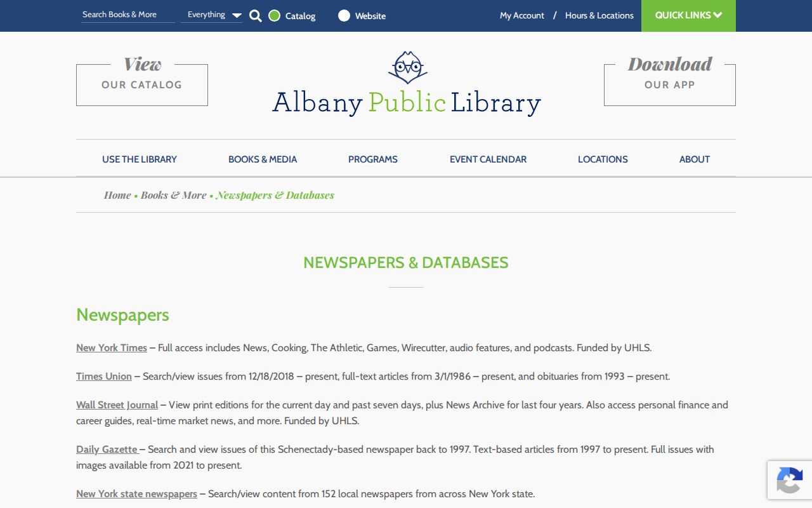Click the Albany Public Library title text
The image size is (812, 508).
tap(407, 103)
